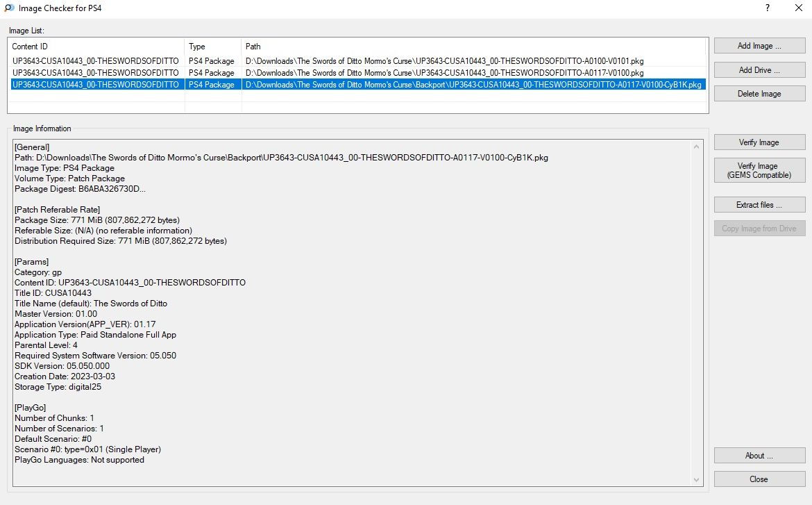Click the Title ID: CUSA10443 line
The width and height of the screenshot is (812, 505).
pyautogui.click(x=53, y=293)
